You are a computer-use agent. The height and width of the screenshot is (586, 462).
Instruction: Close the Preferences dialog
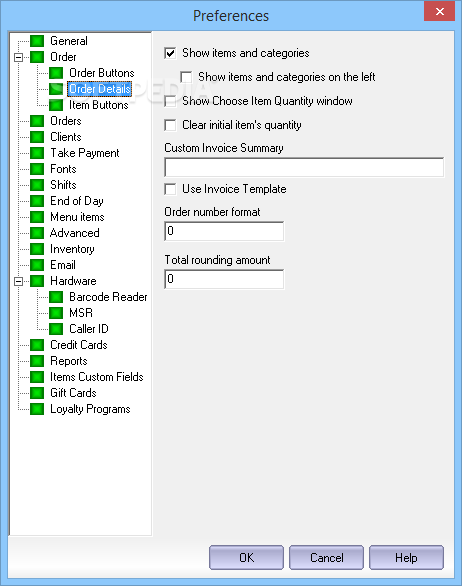point(440,11)
